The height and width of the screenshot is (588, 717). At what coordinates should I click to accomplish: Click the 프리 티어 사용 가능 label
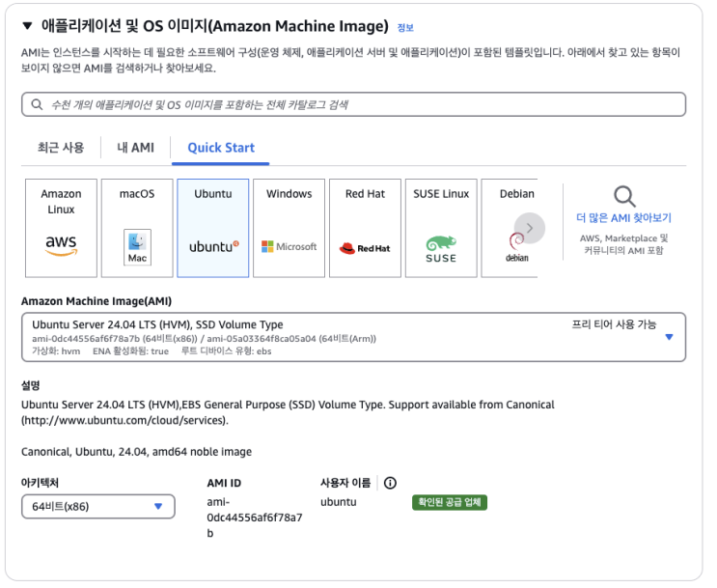[x=614, y=324]
